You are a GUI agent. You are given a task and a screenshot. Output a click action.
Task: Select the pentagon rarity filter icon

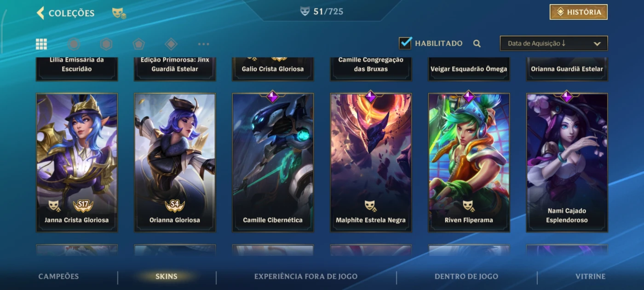[x=138, y=44]
